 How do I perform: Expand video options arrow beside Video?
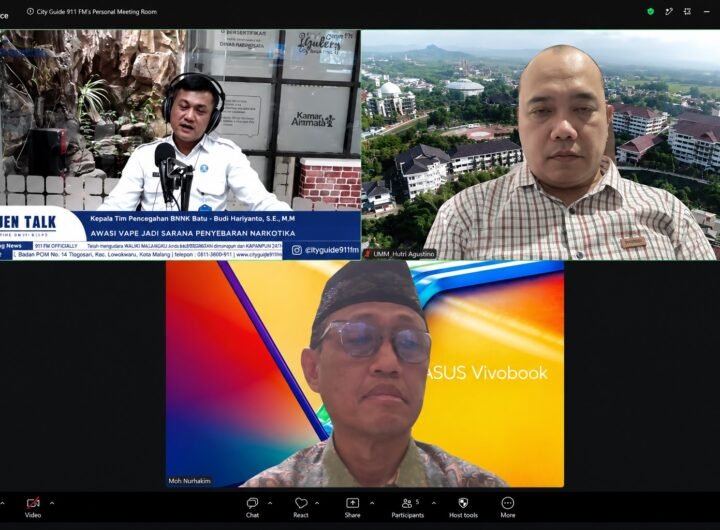click(x=52, y=503)
